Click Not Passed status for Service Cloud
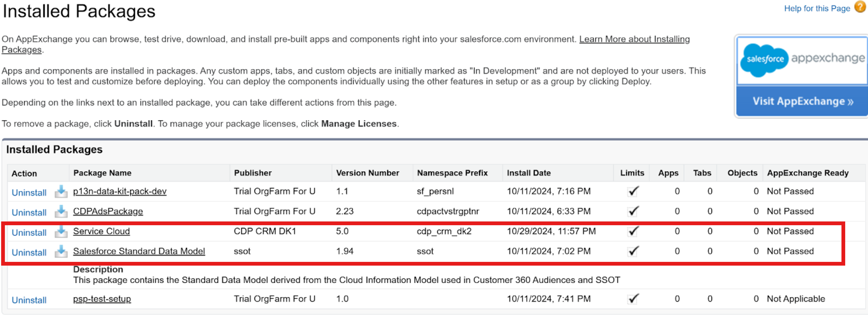 [790, 231]
